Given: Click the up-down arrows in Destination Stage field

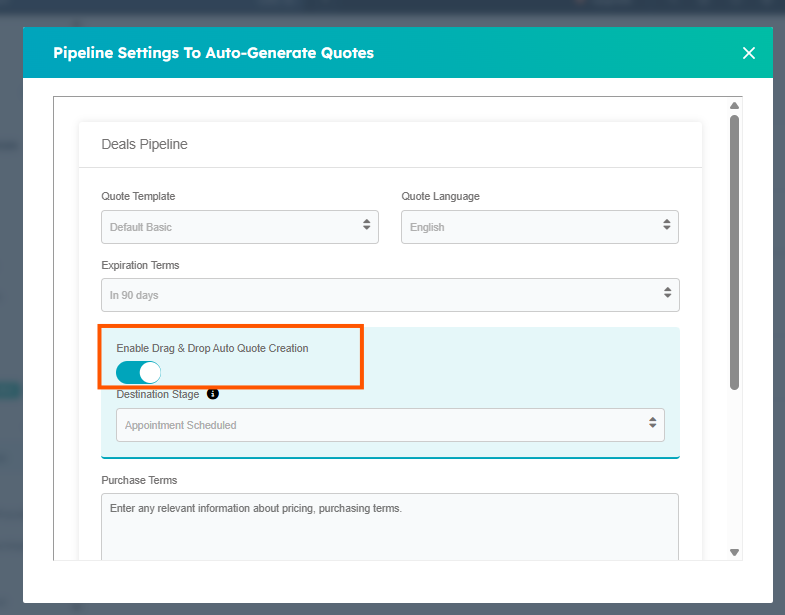Looking at the screenshot, I should click(652, 424).
